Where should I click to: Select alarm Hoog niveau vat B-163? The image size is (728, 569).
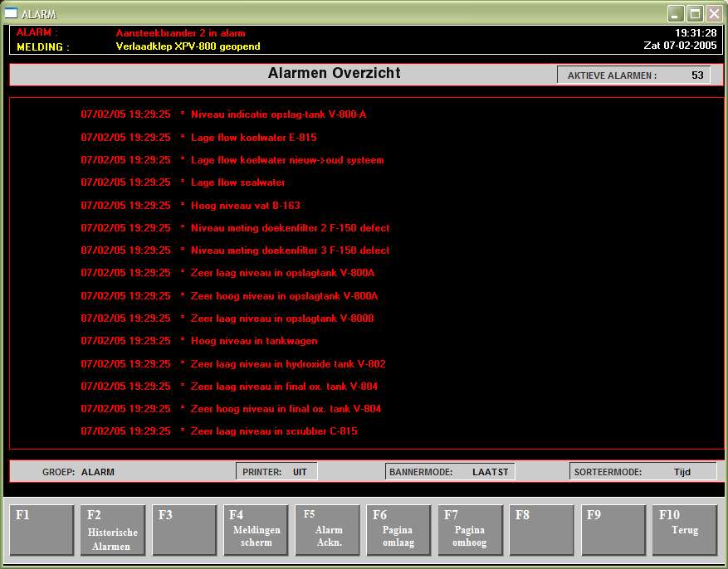pyautogui.click(x=250, y=205)
